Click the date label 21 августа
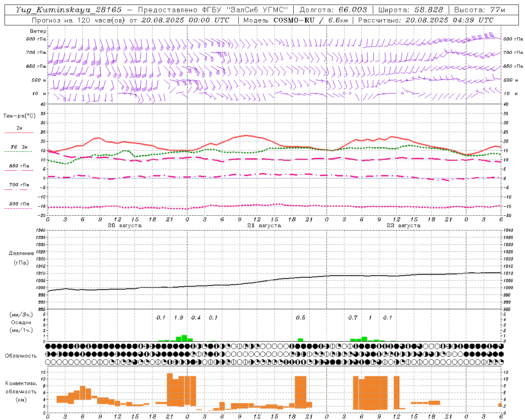 pyautogui.click(x=264, y=226)
